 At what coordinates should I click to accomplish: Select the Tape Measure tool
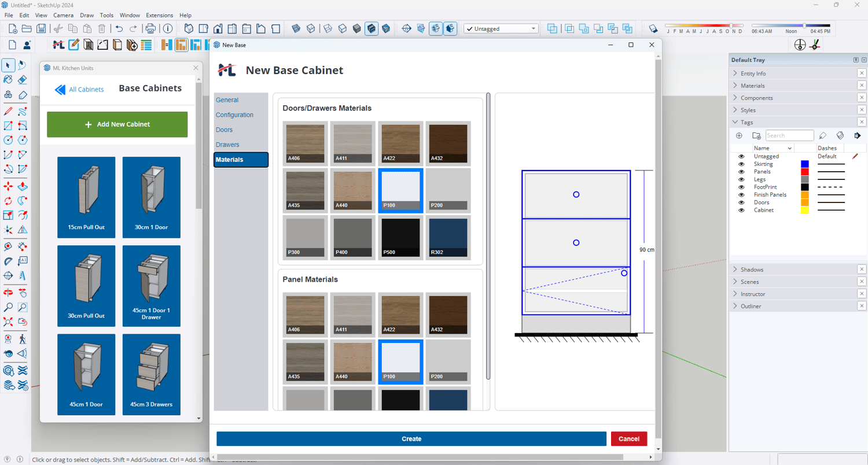click(x=8, y=246)
